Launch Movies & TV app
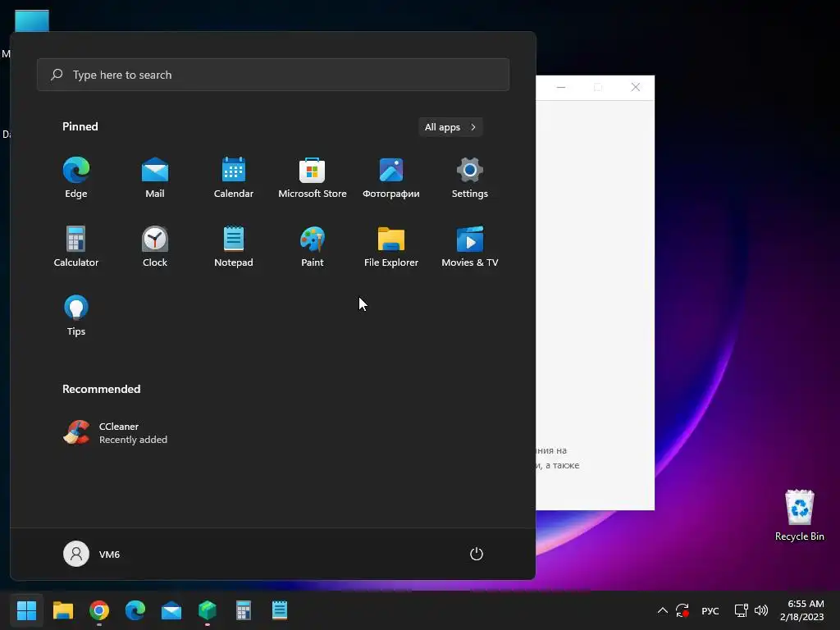Screen dimensions: 840x630 [x=470, y=247]
